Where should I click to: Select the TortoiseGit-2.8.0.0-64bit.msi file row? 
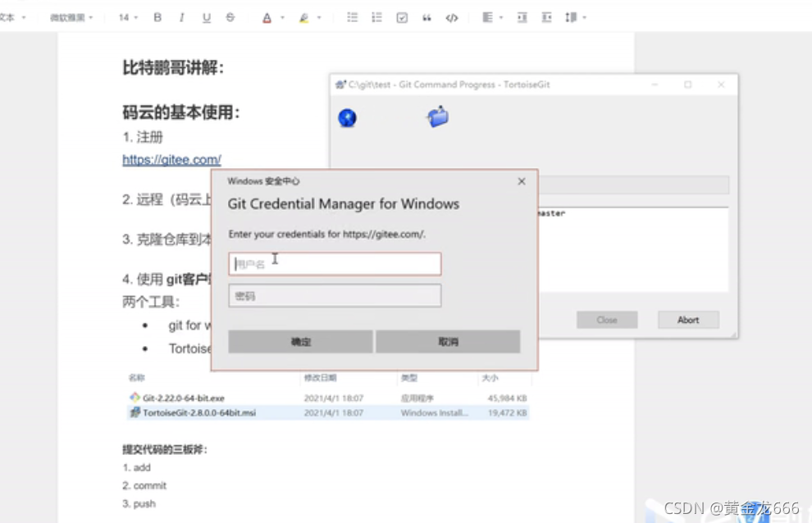coord(328,412)
